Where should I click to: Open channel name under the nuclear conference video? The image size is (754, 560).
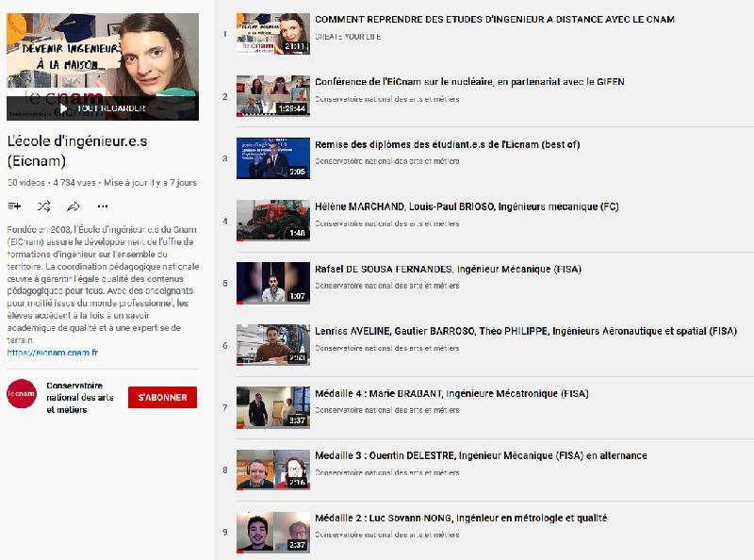point(387,99)
